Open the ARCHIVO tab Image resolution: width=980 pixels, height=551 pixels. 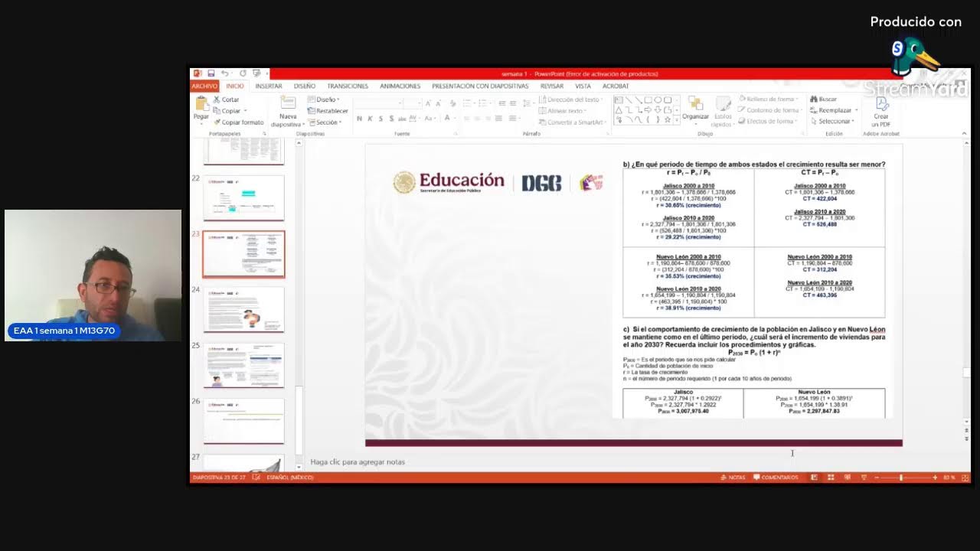click(x=204, y=86)
